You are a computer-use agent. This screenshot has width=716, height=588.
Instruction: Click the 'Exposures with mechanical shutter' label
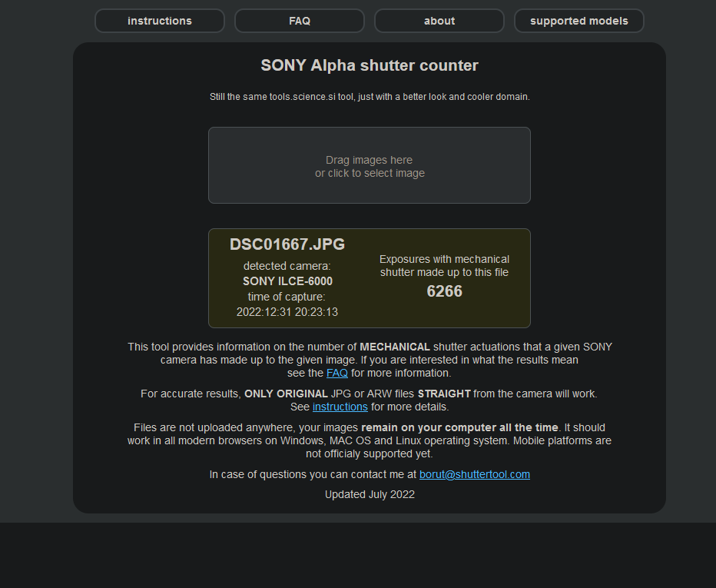(x=444, y=266)
